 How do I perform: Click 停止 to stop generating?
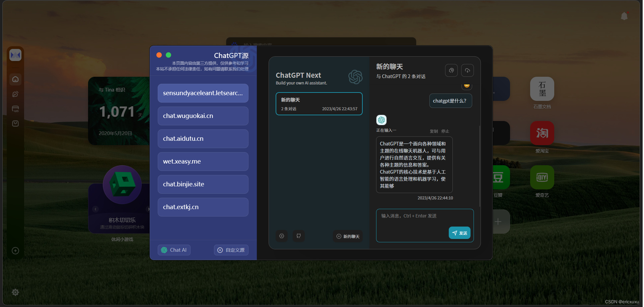tap(445, 131)
